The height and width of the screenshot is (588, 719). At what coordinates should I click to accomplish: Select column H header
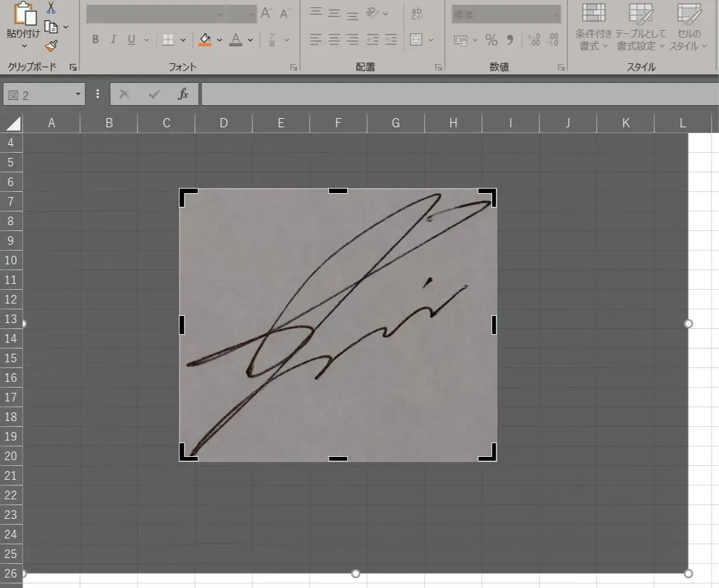pos(453,123)
